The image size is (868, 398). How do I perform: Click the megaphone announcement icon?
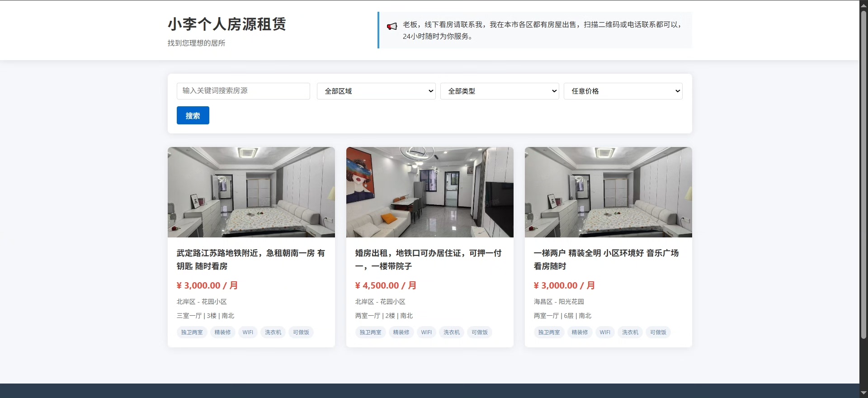(392, 26)
